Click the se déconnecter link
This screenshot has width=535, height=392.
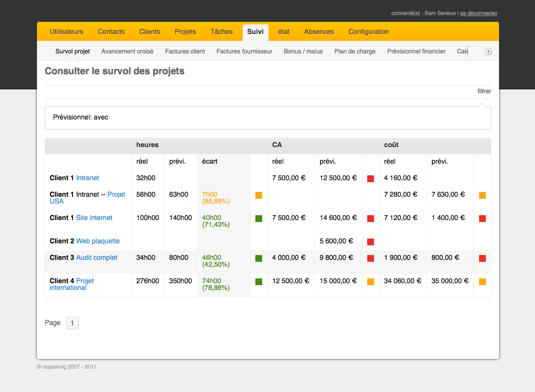479,13
